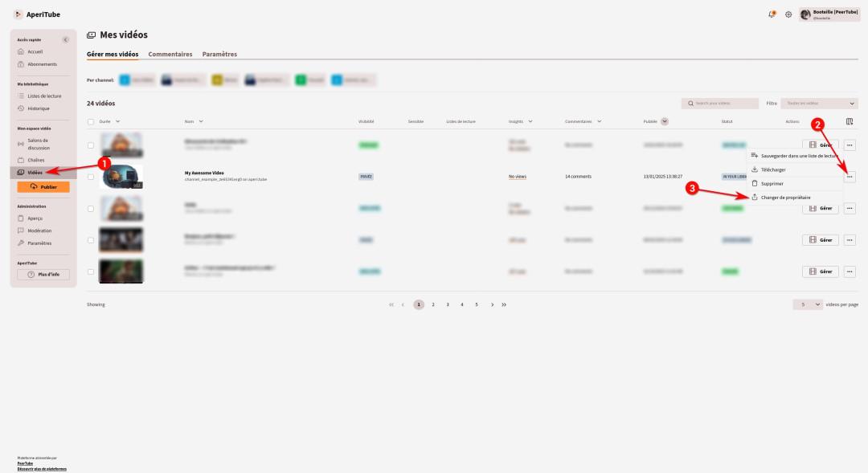This screenshot has height=473, width=868.
Task: Open Salons de discussion in sidebar
Action: 39,144
